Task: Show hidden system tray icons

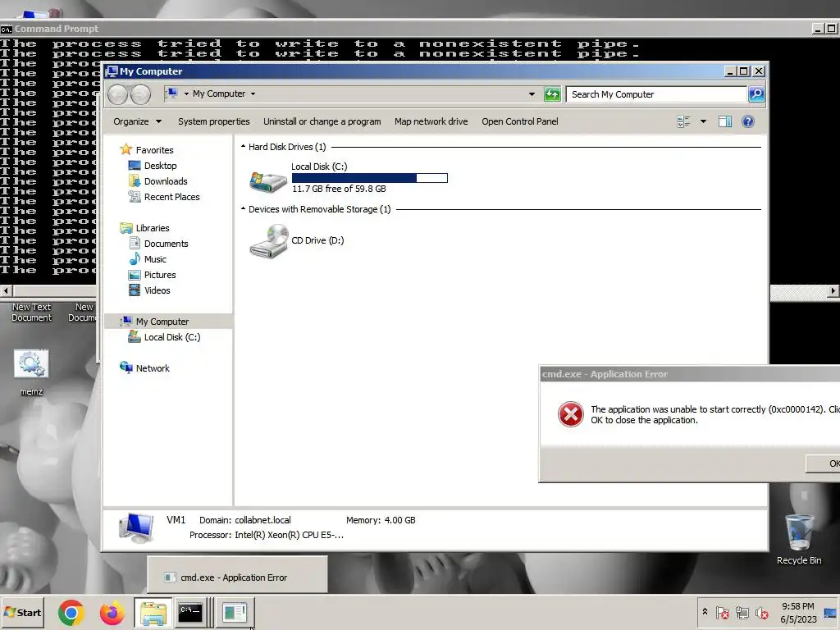Action: pos(705,612)
